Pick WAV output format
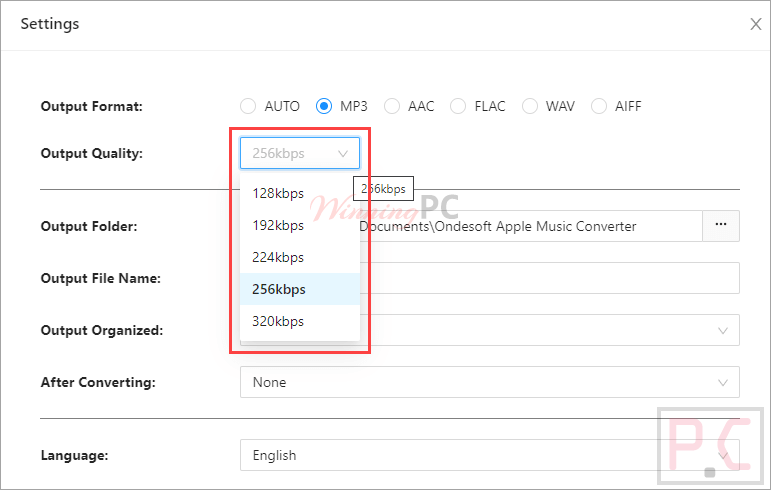771x490 pixels. point(530,106)
